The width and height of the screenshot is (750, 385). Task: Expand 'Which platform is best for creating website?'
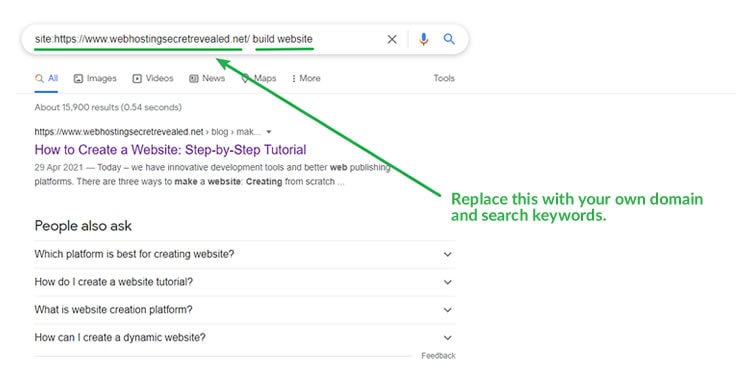coord(244,254)
